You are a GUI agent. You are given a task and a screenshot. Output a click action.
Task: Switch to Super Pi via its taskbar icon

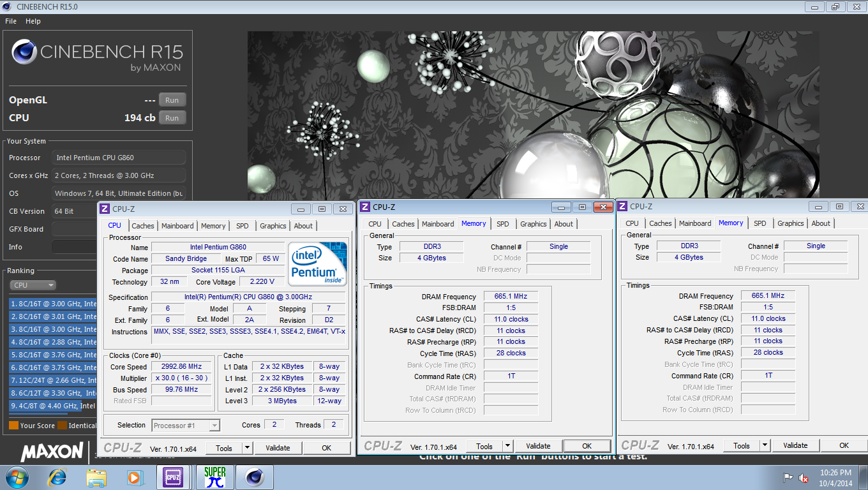pos(215,477)
